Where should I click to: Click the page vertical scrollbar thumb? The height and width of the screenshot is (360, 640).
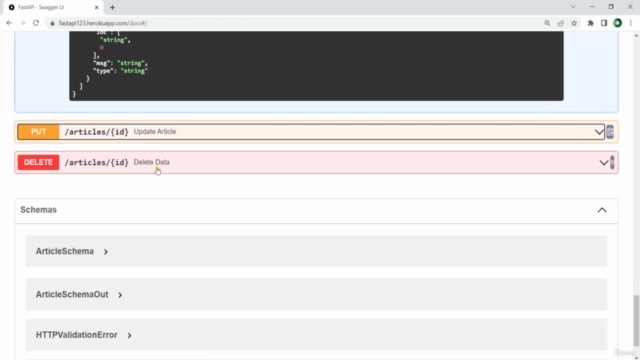coord(636,320)
